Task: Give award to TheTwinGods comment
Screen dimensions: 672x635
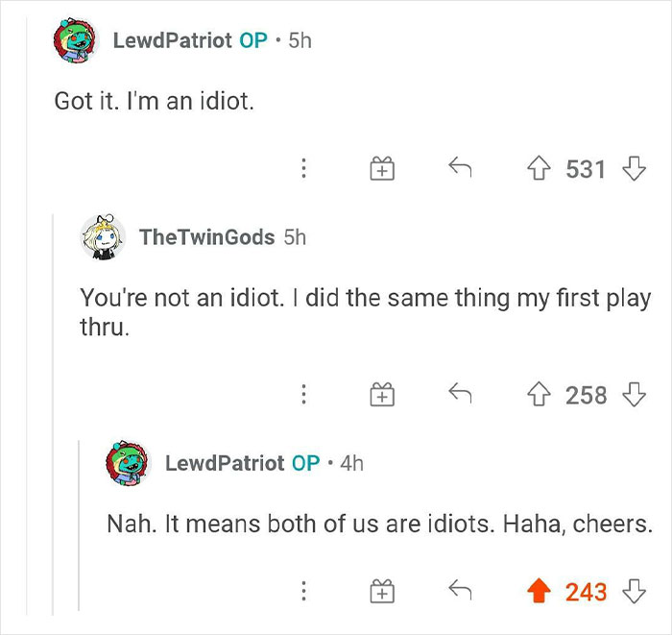Action: click(x=381, y=395)
